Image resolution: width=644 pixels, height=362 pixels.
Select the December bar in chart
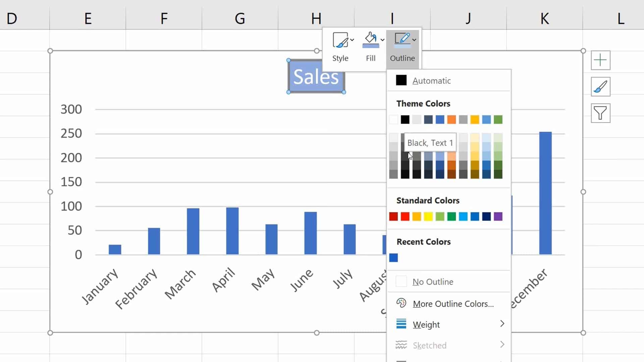tap(545, 193)
